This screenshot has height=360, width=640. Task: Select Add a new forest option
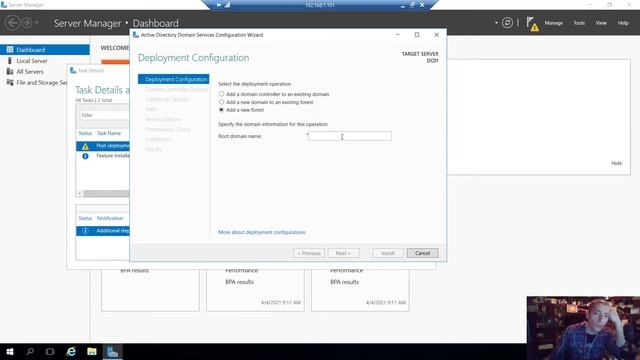coord(222,110)
